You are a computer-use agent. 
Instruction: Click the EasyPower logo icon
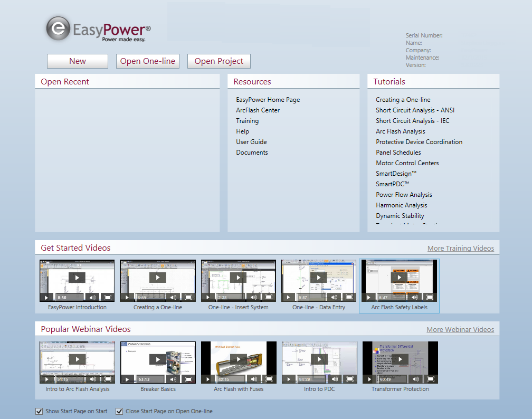tap(58, 28)
